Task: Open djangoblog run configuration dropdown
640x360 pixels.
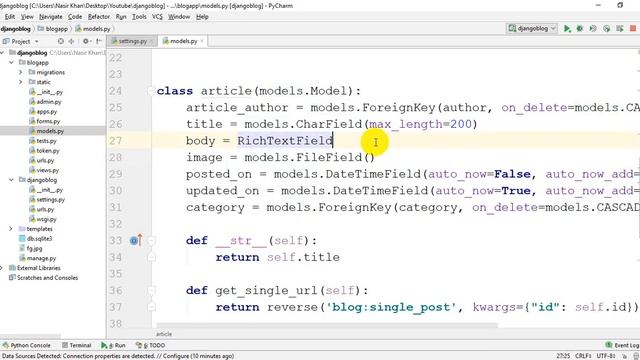Action: pos(532,29)
